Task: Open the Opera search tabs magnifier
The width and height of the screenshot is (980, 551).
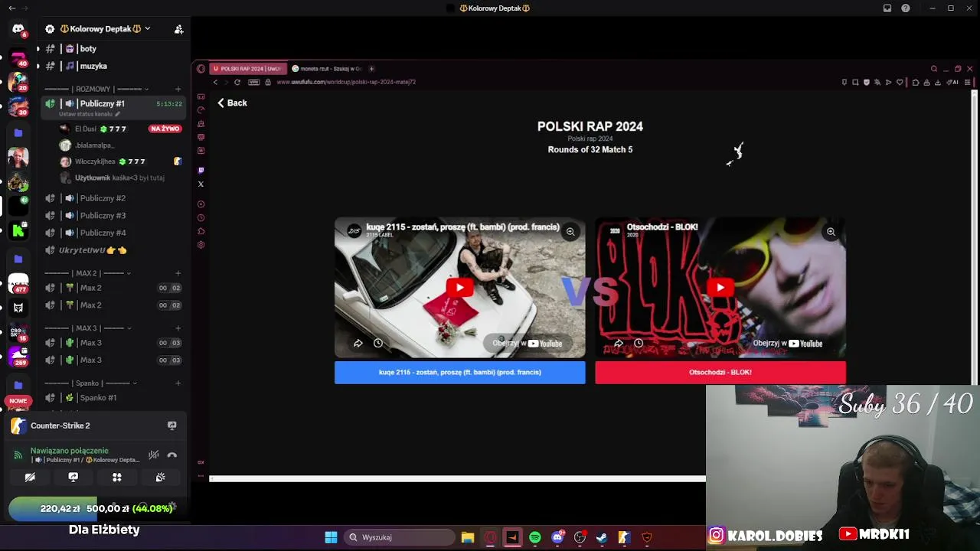Action: [933, 69]
